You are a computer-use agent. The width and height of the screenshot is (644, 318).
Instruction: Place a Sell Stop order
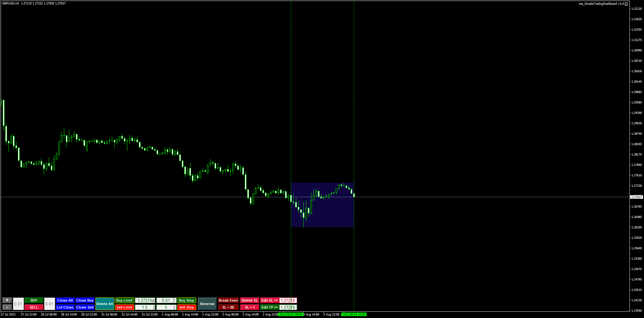(x=187, y=307)
